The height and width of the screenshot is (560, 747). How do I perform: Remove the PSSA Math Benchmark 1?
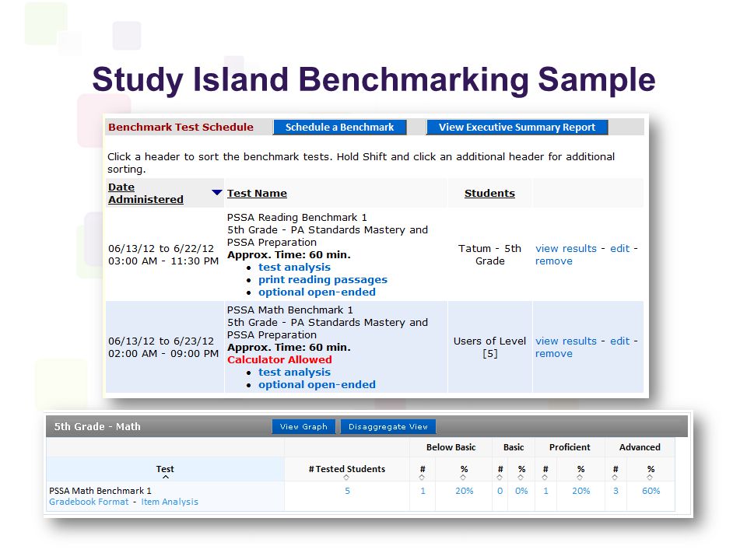click(553, 353)
